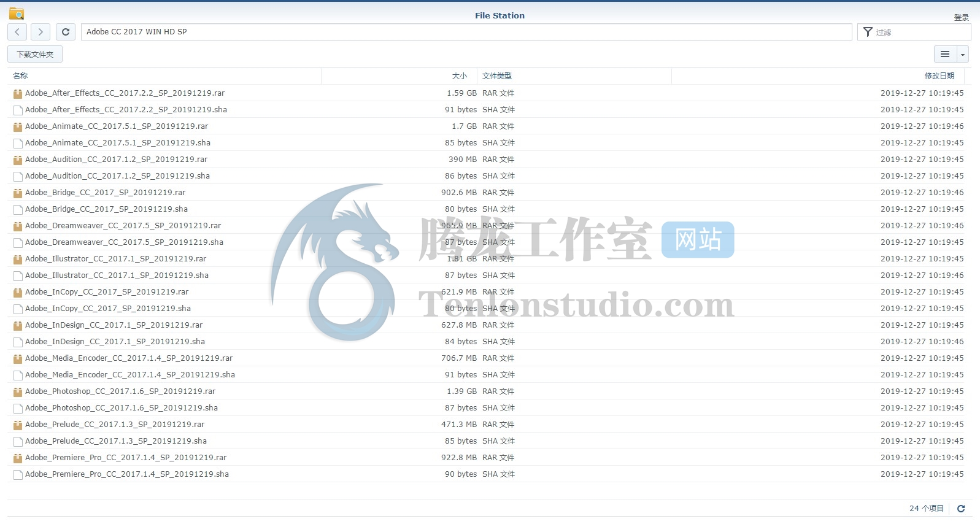The image size is (980, 524).
Task: Click the 922.8 MB size value
Action: (x=459, y=458)
